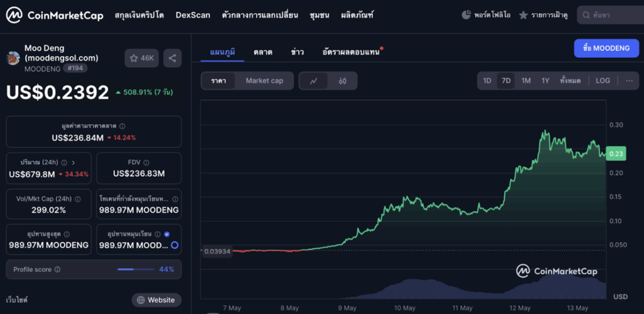Screen dimensions: 644x314
Task: Click the watchlist star icon in header
Action: (523, 15)
